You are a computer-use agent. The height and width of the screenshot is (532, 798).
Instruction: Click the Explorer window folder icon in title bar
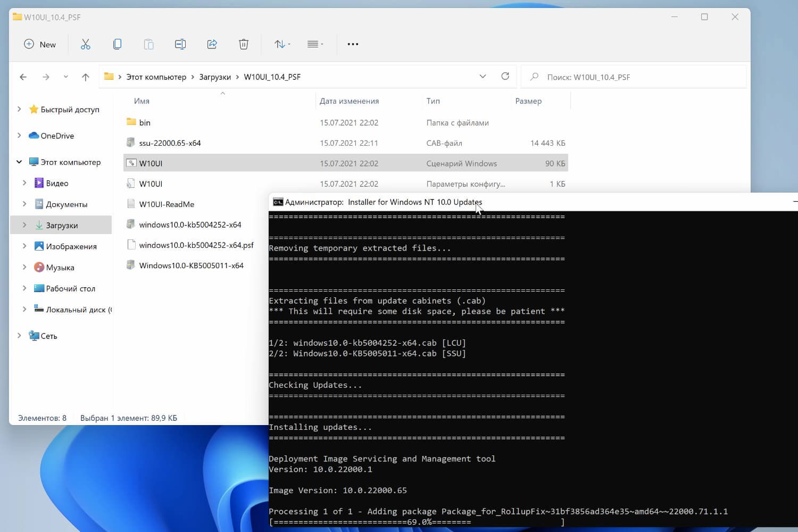18,17
